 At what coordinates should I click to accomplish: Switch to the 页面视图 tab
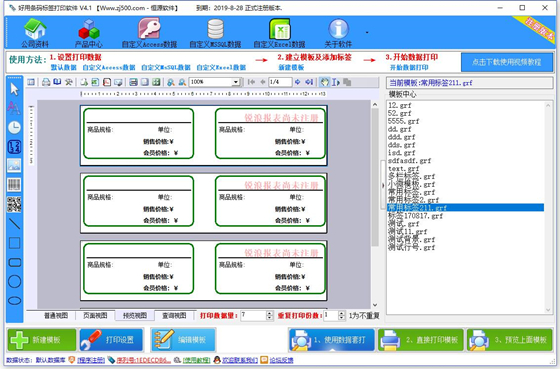(95, 315)
